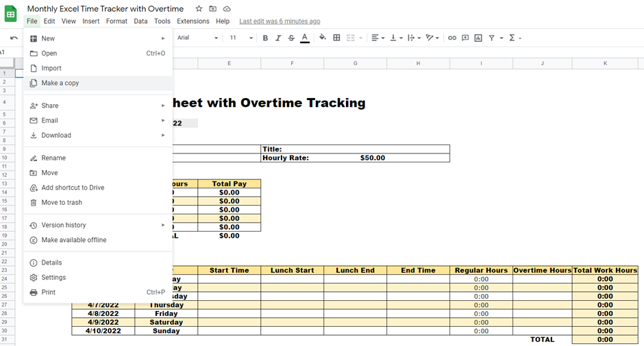The width and height of the screenshot is (644, 346).
Task: Expand the Email submenu
Action: [98, 120]
